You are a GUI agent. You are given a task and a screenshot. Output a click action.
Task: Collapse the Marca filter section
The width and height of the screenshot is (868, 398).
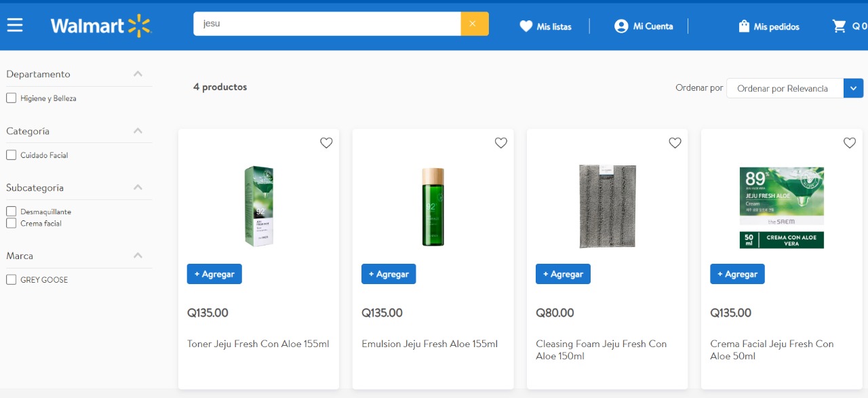[x=138, y=256]
